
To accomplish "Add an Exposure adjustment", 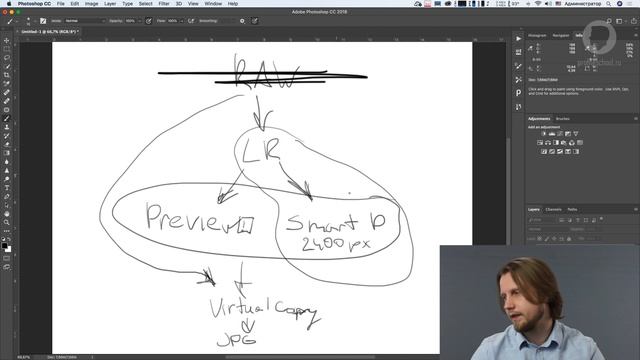I will point(568,133).
